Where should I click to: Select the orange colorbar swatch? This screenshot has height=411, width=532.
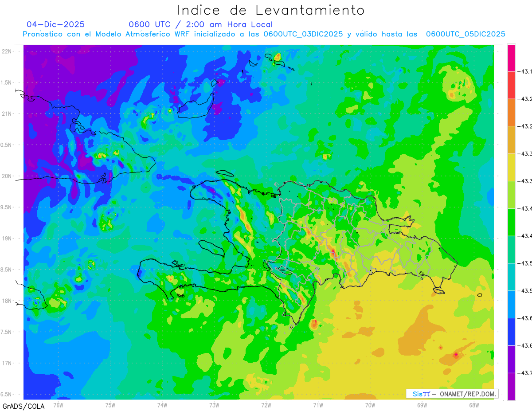point(511,112)
